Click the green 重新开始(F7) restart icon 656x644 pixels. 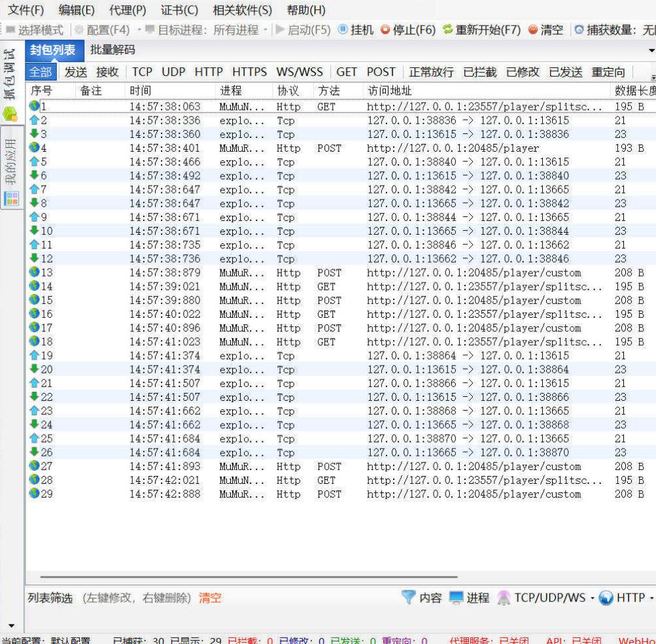(447, 29)
